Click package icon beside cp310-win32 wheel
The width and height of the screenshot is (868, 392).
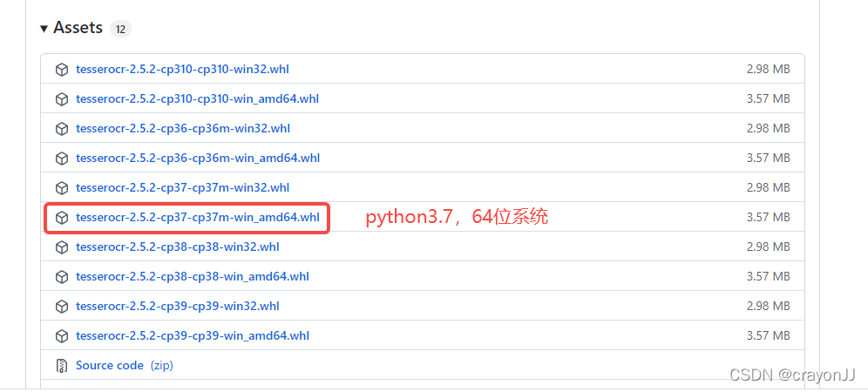62,70
